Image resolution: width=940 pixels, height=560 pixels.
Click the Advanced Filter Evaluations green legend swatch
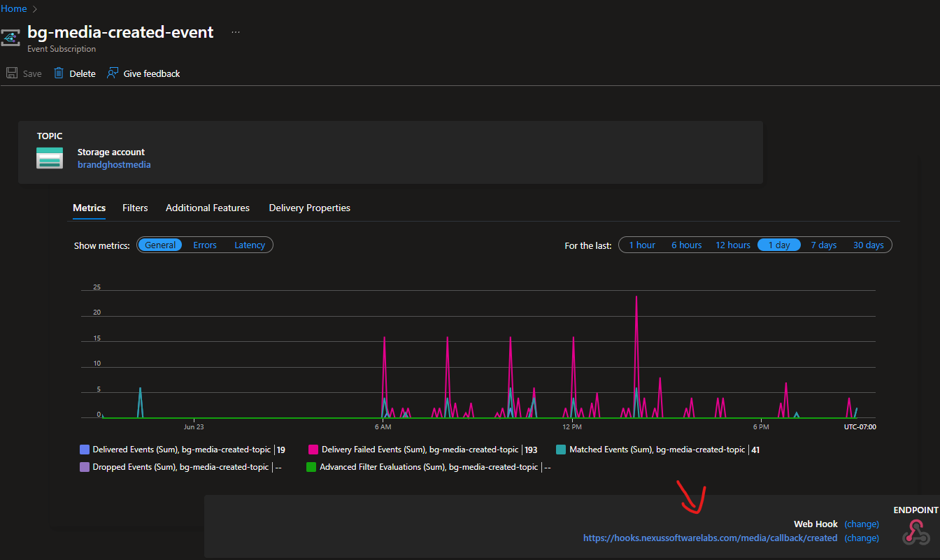pyautogui.click(x=311, y=467)
